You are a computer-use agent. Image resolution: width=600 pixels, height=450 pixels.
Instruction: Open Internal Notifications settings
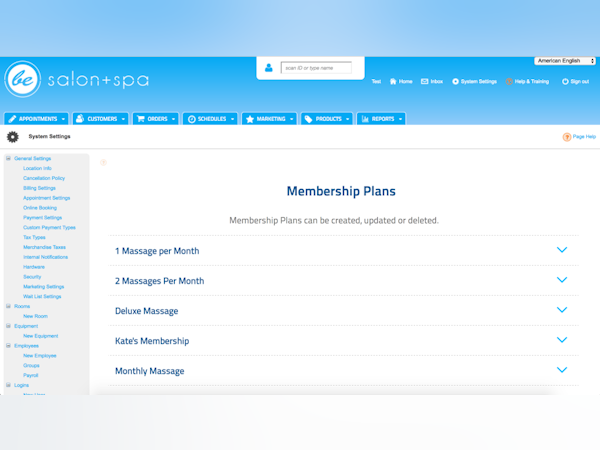coord(45,257)
